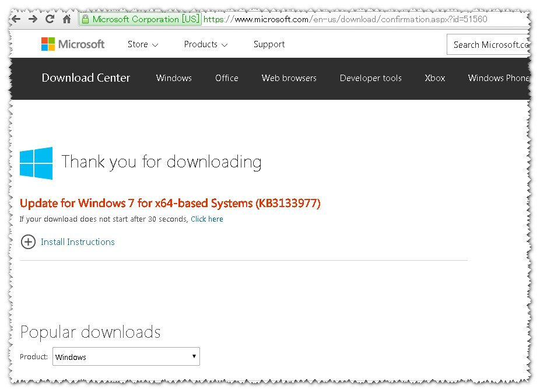Click the Download Center title link
Image resolution: width=540 pixels, height=392 pixels.
[x=86, y=78]
